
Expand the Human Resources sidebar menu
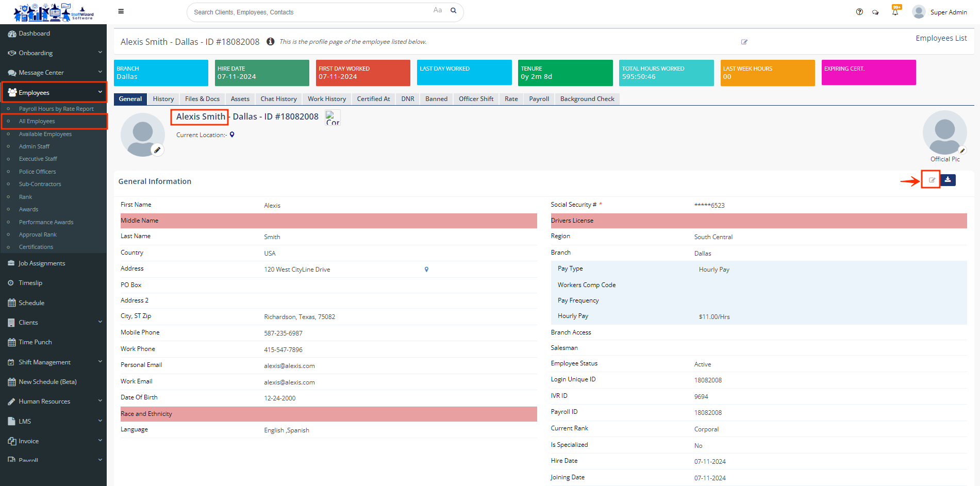(x=54, y=401)
